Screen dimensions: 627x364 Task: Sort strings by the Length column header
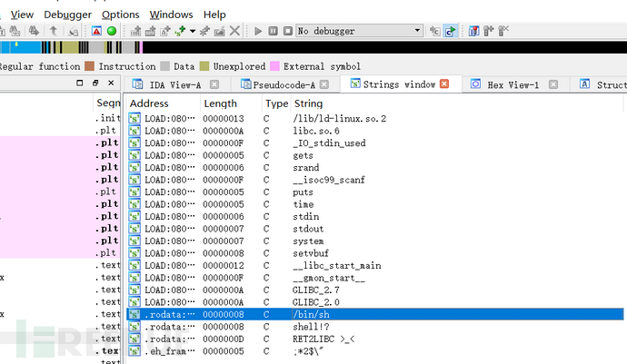pyautogui.click(x=220, y=103)
